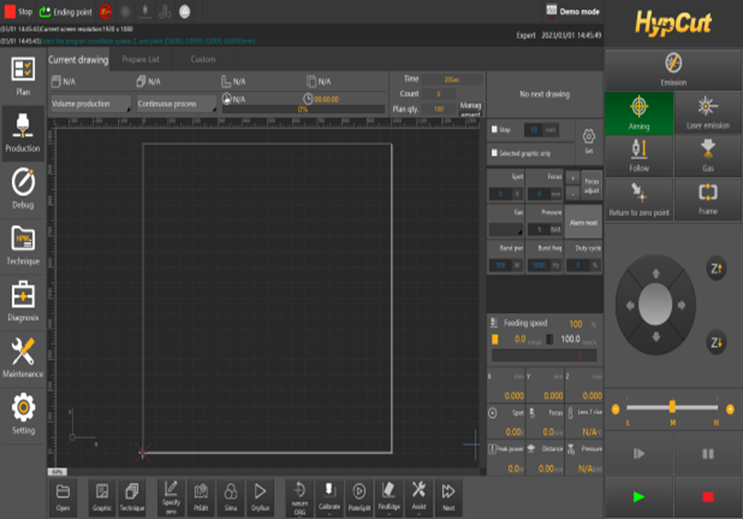Run the Frame outline function
The height and width of the screenshot is (519, 743).
(708, 197)
